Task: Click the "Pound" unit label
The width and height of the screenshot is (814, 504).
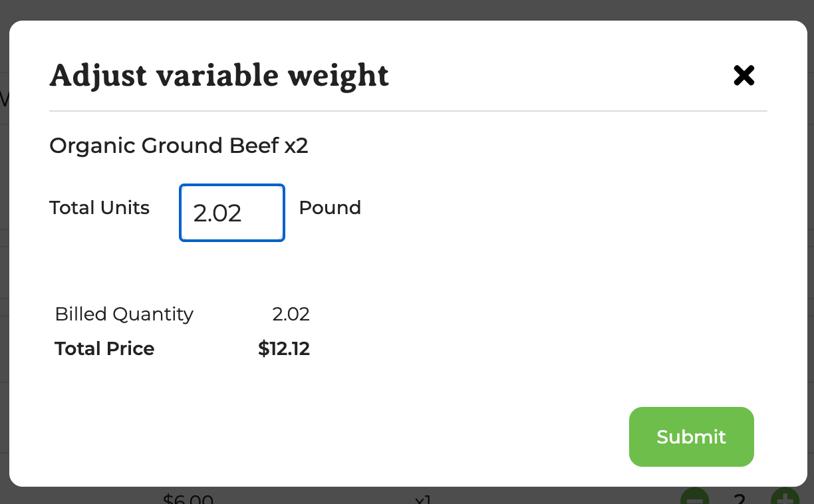Action: coord(330,208)
